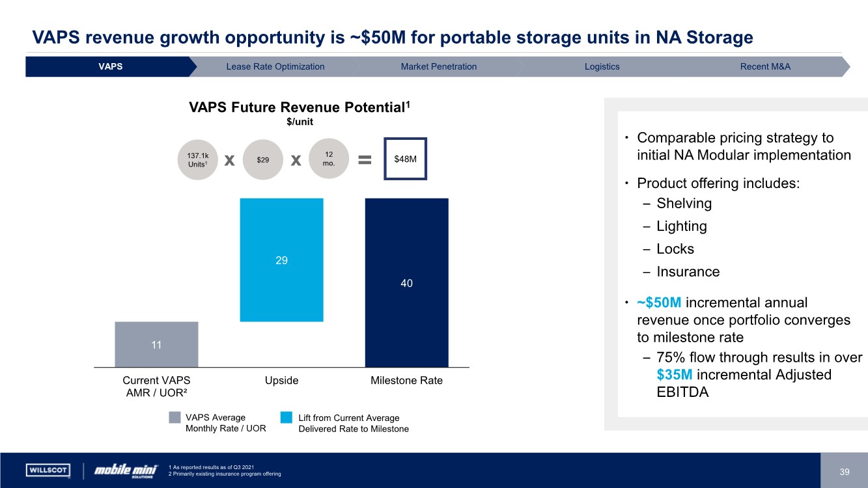
Task: Click the multiplication sign after 137.1k Units
Action: pos(229,160)
